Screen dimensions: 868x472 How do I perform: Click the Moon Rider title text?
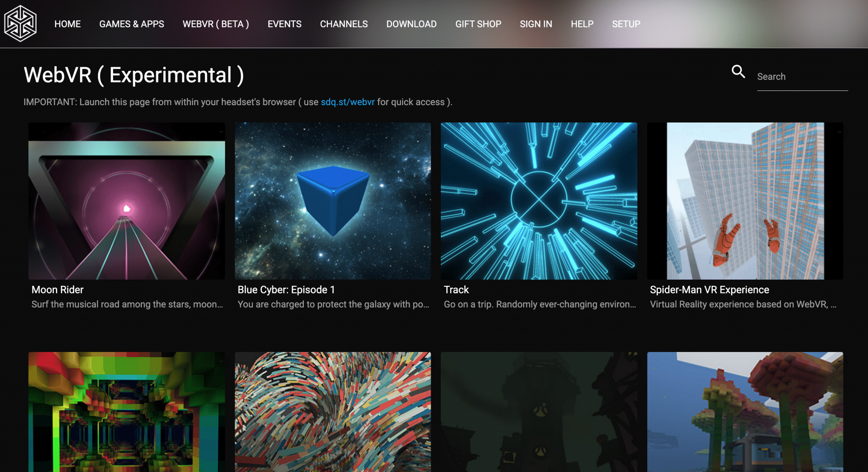(x=57, y=290)
